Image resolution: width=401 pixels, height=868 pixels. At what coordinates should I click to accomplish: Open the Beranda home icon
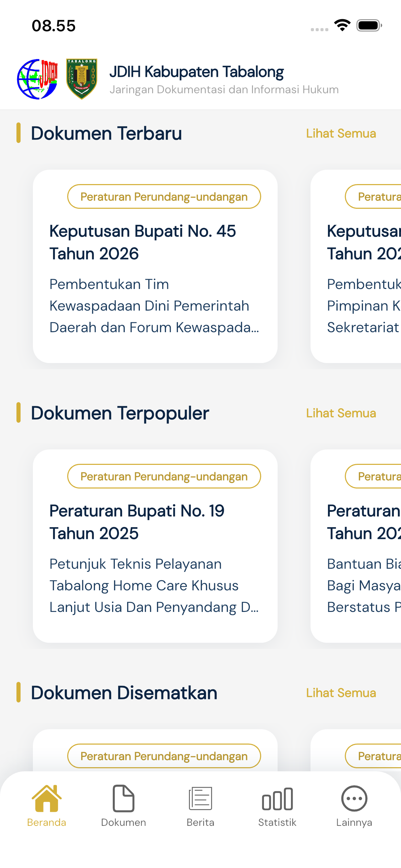click(x=47, y=798)
